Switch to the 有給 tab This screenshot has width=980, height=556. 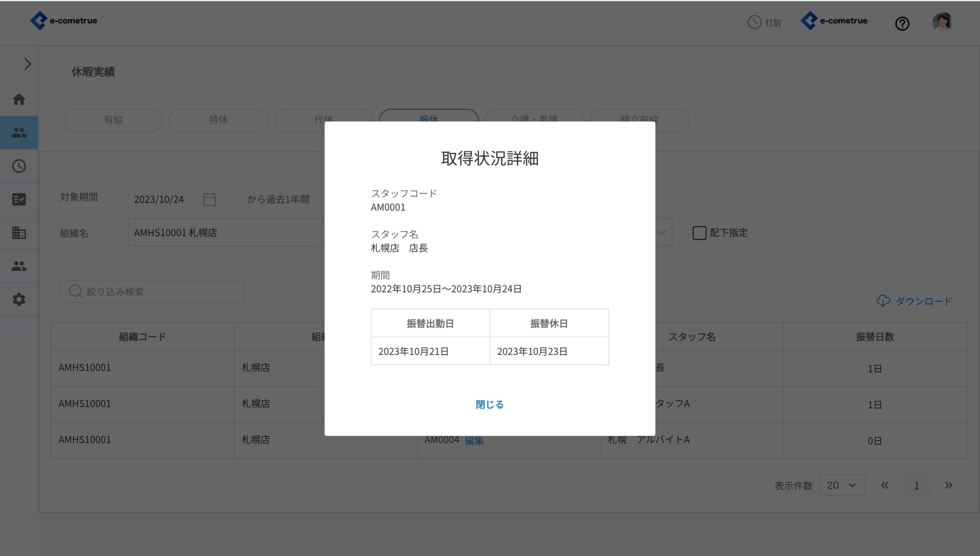[x=113, y=120]
